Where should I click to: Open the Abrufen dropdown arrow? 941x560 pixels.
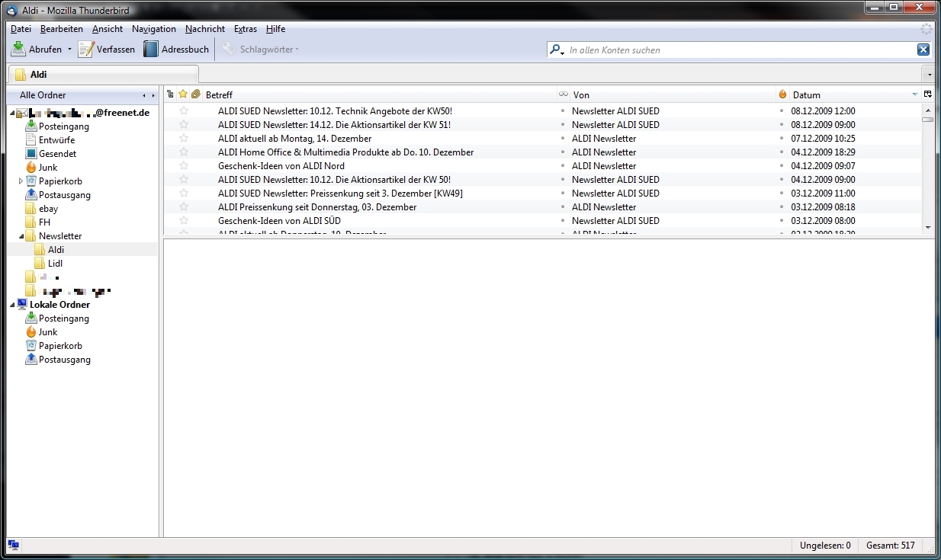click(69, 50)
